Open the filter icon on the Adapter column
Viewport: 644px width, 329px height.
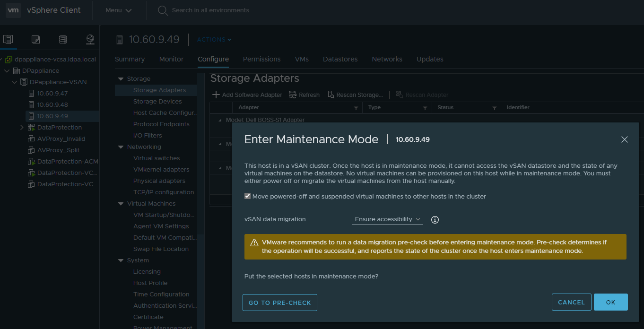(x=357, y=107)
